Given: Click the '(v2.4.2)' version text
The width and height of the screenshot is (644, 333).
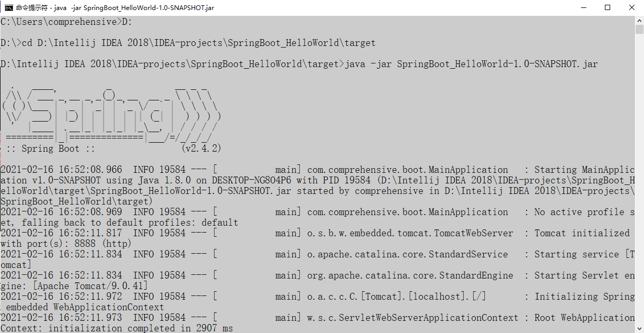Looking at the screenshot, I should [x=201, y=149].
